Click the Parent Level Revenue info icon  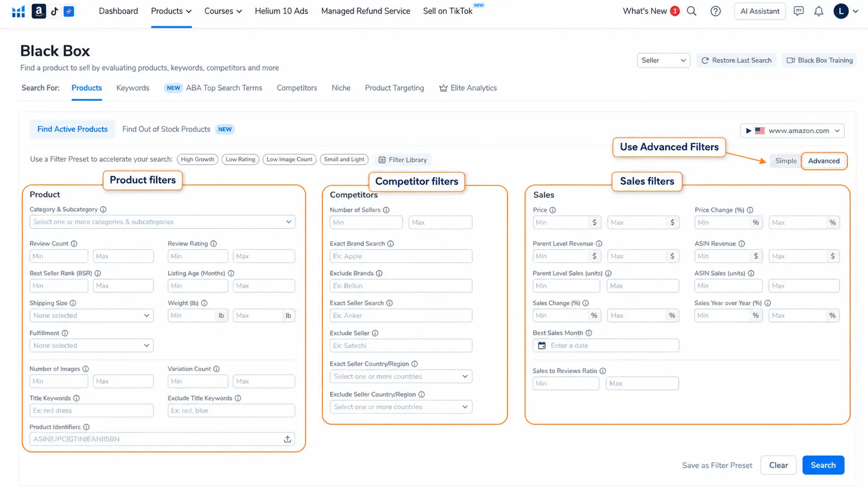tap(599, 244)
